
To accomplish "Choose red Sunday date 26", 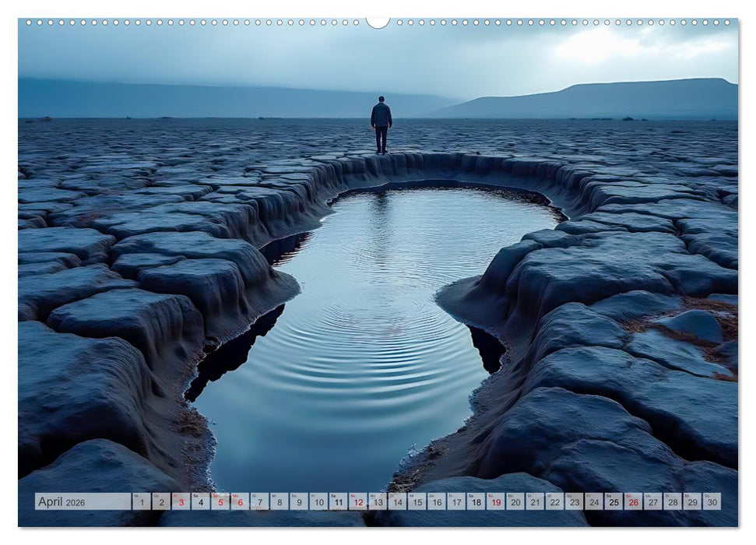I will click(633, 502).
